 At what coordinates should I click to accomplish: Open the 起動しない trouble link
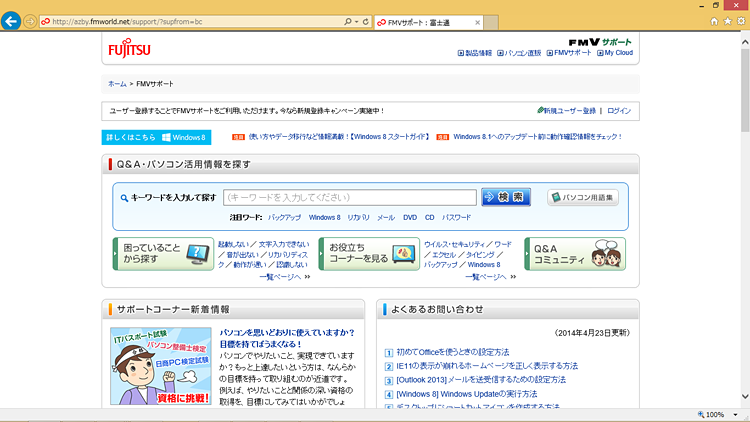click(x=233, y=244)
